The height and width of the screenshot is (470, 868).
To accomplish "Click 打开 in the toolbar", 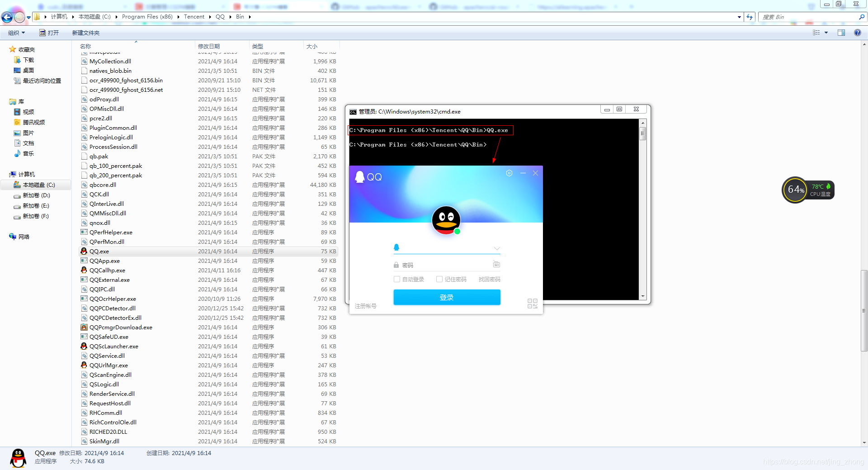I will pyautogui.click(x=49, y=33).
